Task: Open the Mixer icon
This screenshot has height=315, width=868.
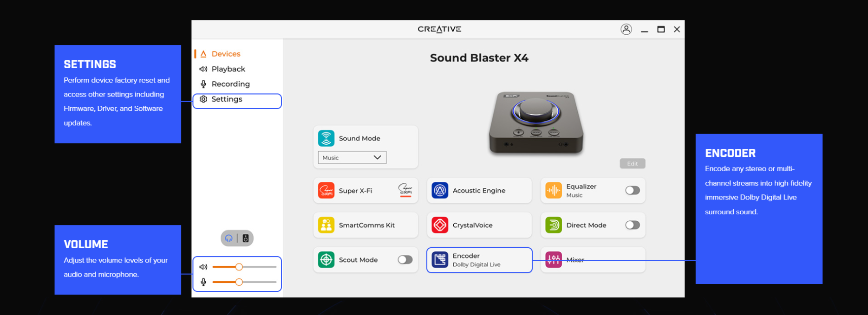Action: tap(553, 260)
